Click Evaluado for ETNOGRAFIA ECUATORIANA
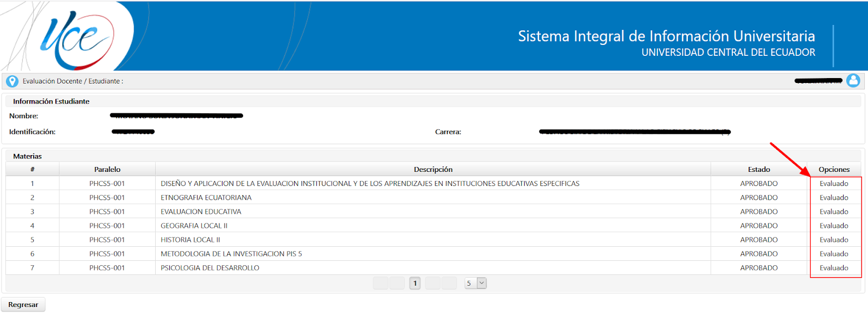This screenshot has height=327, width=868. 834,197
